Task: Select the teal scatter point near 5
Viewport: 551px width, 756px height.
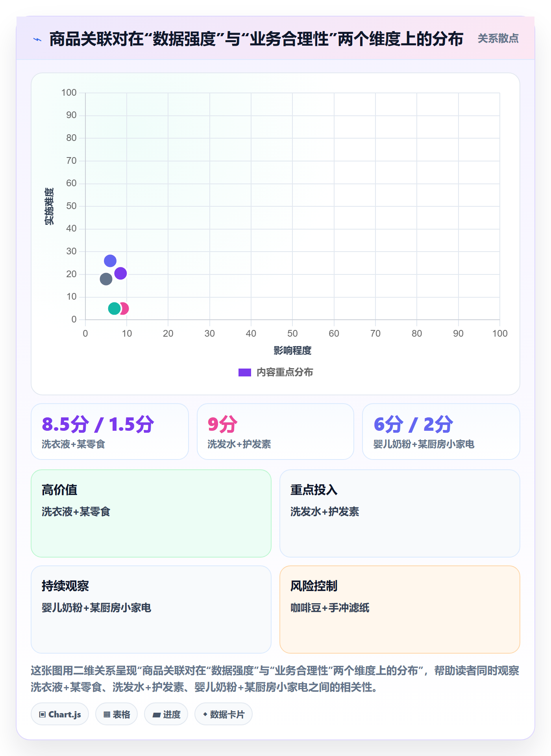Action: pyautogui.click(x=114, y=308)
